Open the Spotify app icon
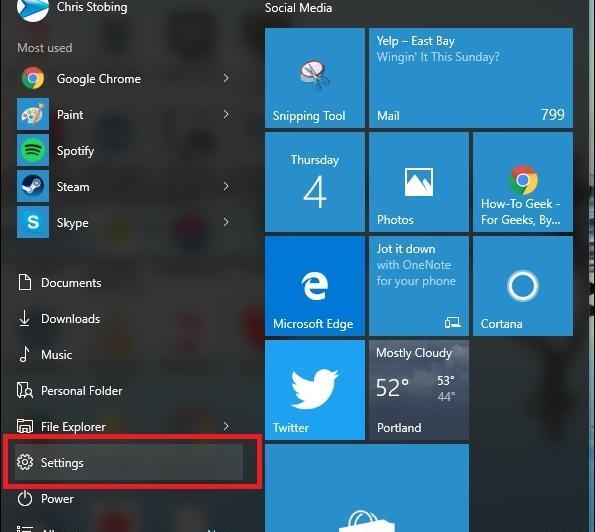The image size is (595, 532). click(33, 150)
